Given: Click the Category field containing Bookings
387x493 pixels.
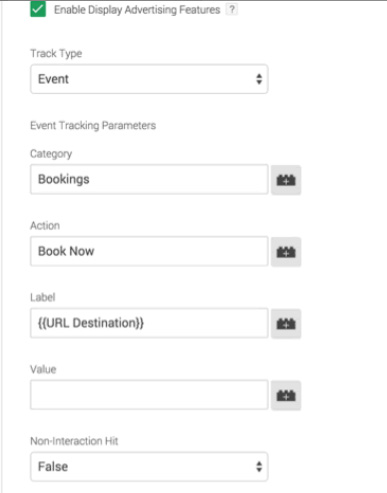Looking at the screenshot, I should tap(149, 179).
